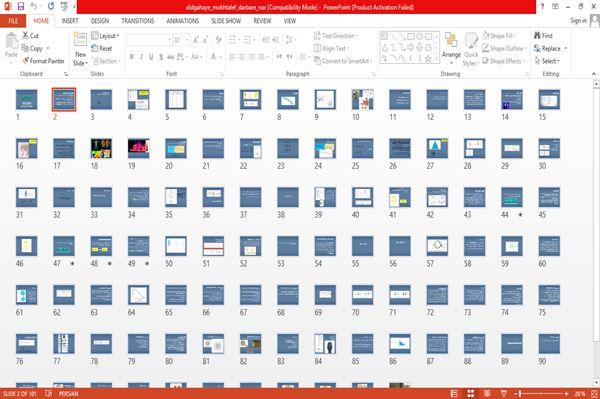Toggle Strikethrough formatting
This screenshot has width=600, height=399.
170,57
